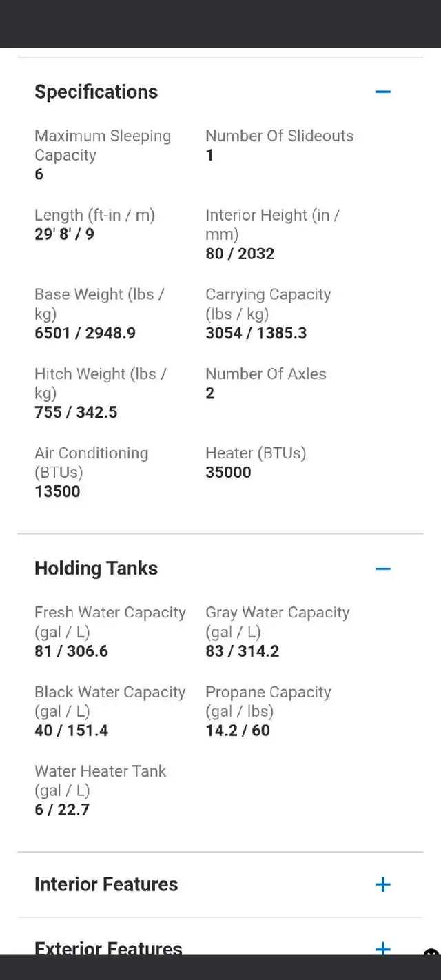441x980 pixels.
Task: Click the Maximum Sleeping Capacity label
Action: [103, 145]
